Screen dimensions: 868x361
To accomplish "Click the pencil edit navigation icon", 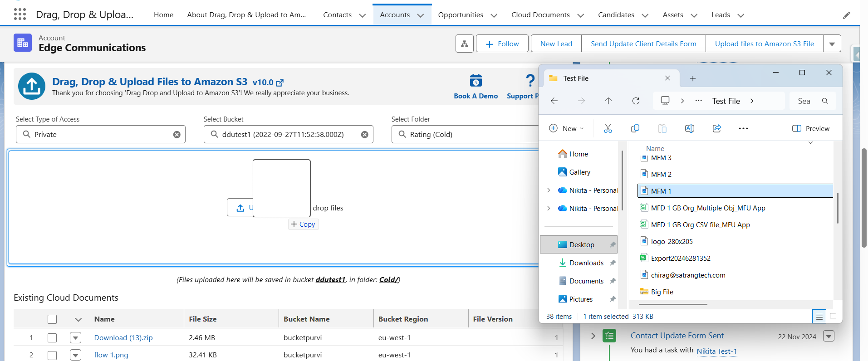I will pyautogui.click(x=846, y=15).
